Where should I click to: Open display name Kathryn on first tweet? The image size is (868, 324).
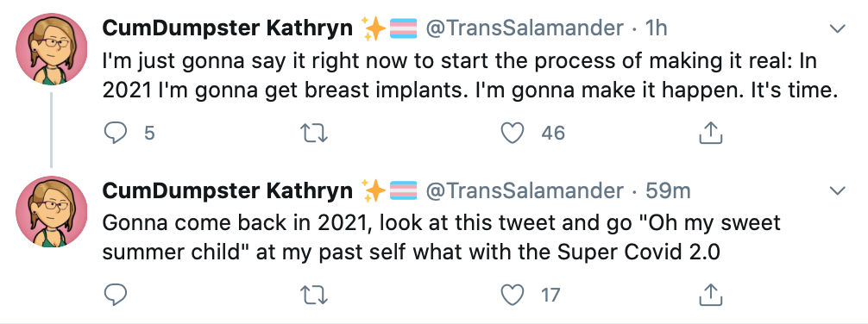[228, 28]
